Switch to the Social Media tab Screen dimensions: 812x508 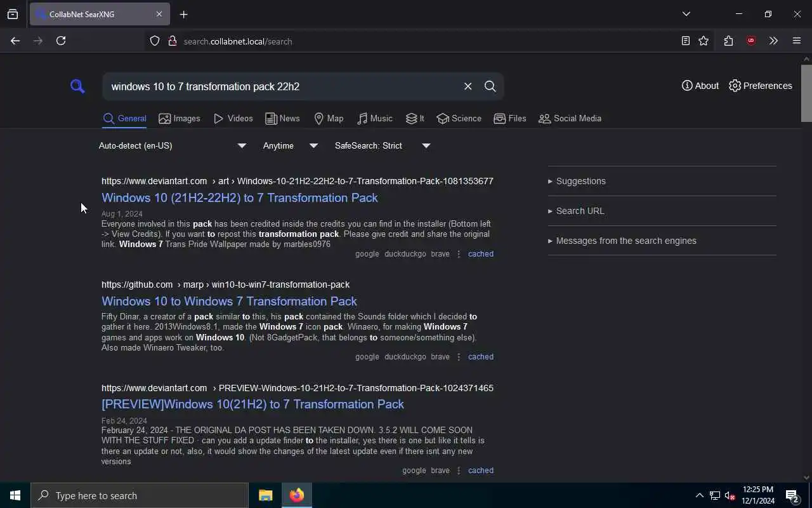pyautogui.click(x=570, y=119)
